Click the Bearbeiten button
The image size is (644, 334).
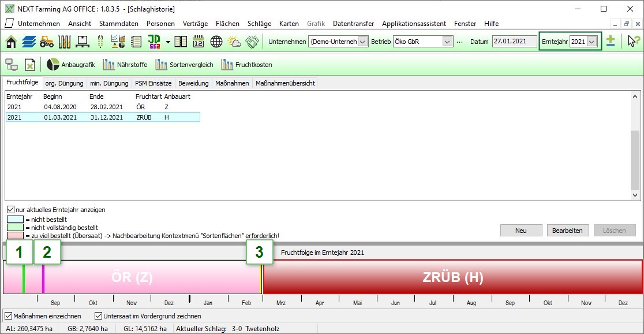coord(568,230)
